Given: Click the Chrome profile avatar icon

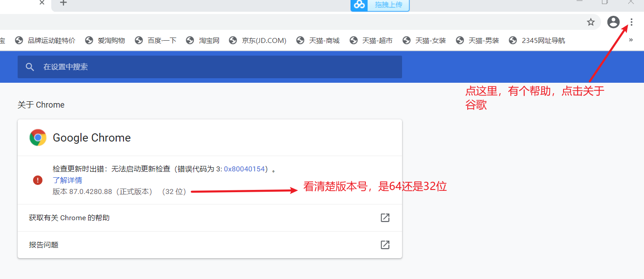Looking at the screenshot, I should (x=613, y=21).
